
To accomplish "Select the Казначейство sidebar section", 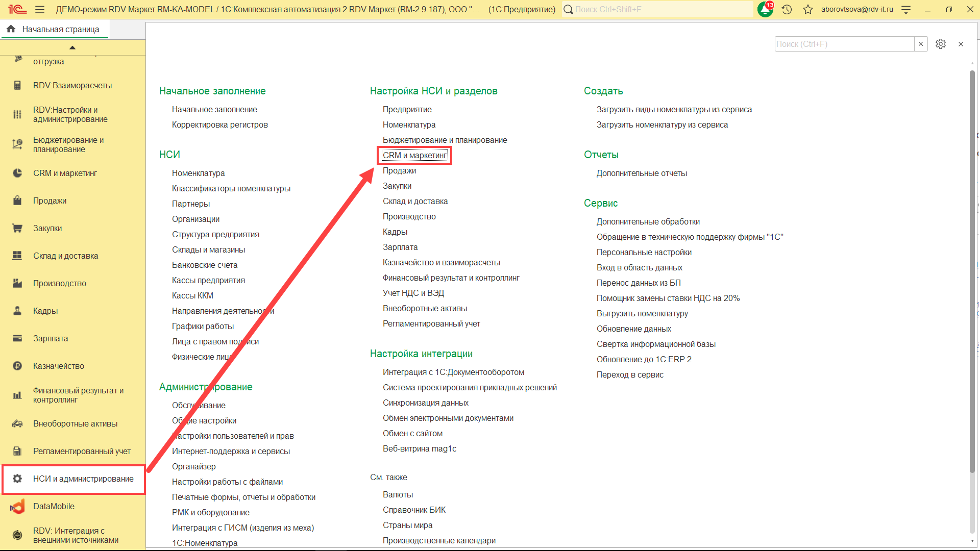I will tap(59, 366).
